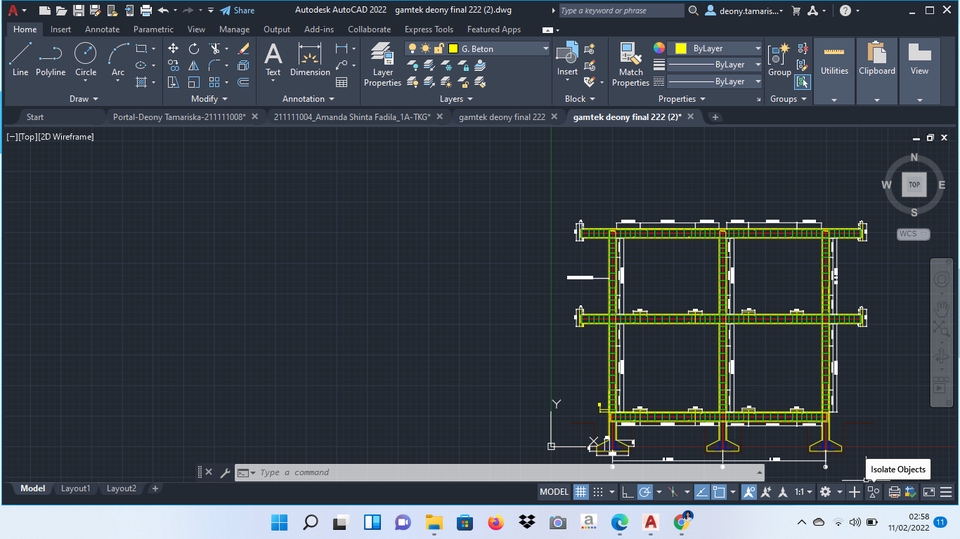
Task: Open Layer Properties manager
Action: pyautogui.click(x=383, y=64)
